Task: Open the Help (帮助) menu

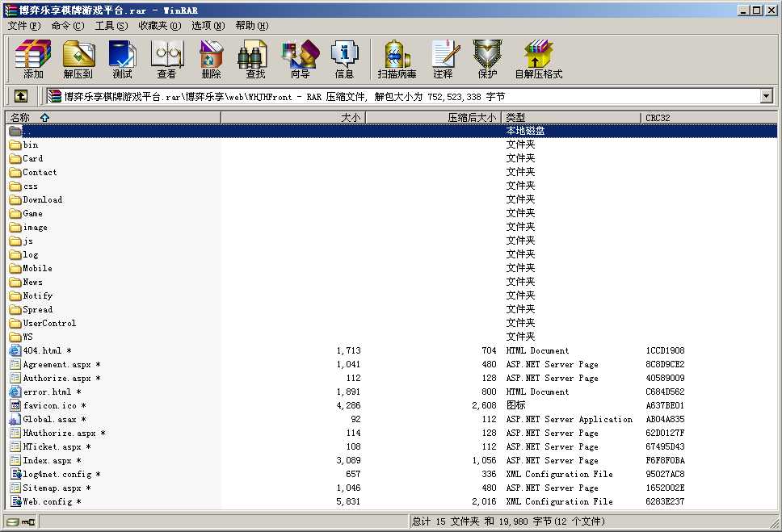Action: coord(252,25)
